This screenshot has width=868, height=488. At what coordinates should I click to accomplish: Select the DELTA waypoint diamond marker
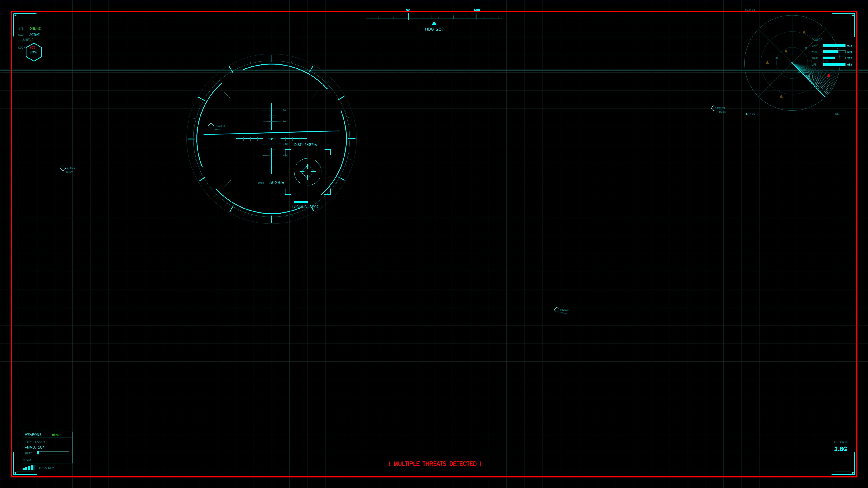click(x=714, y=108)
